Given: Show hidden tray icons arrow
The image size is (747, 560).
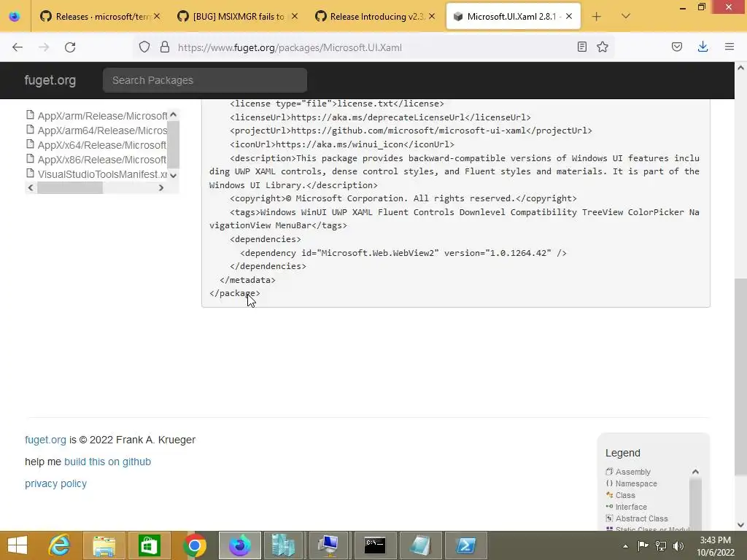Looking at the screenshot, I should tap(625, 546).
